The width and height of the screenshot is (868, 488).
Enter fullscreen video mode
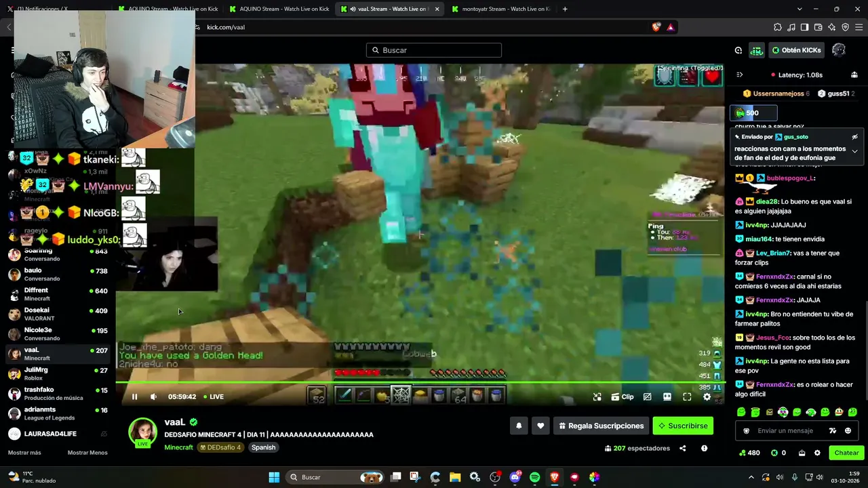(x=687, y=396)
